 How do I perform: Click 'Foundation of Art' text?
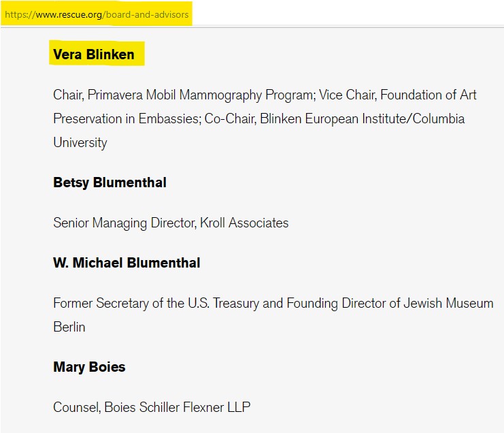click(429, 95)
